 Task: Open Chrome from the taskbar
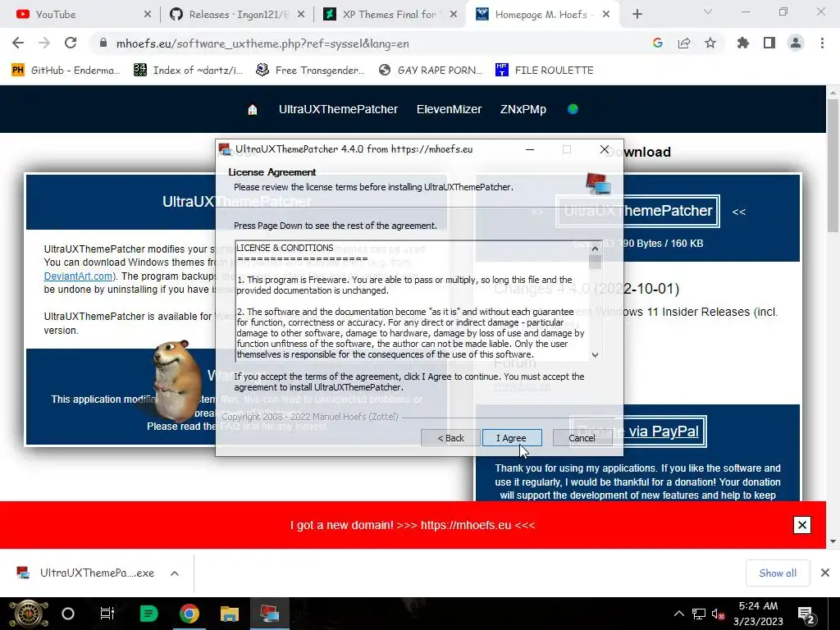coord(189,614)
